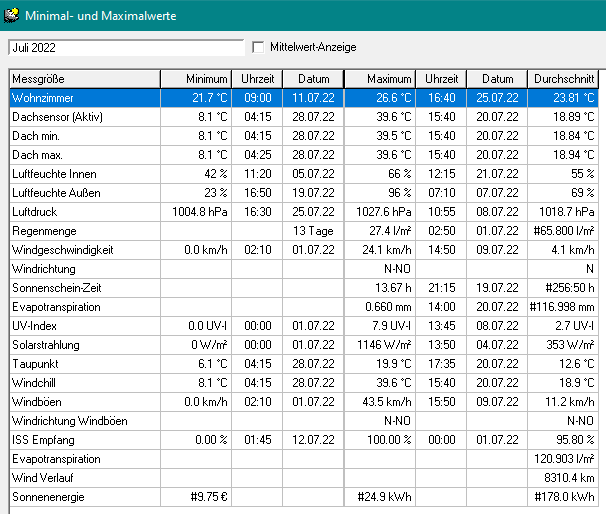Select the Dachsensor (Aktiv) row

pos(84,117)
